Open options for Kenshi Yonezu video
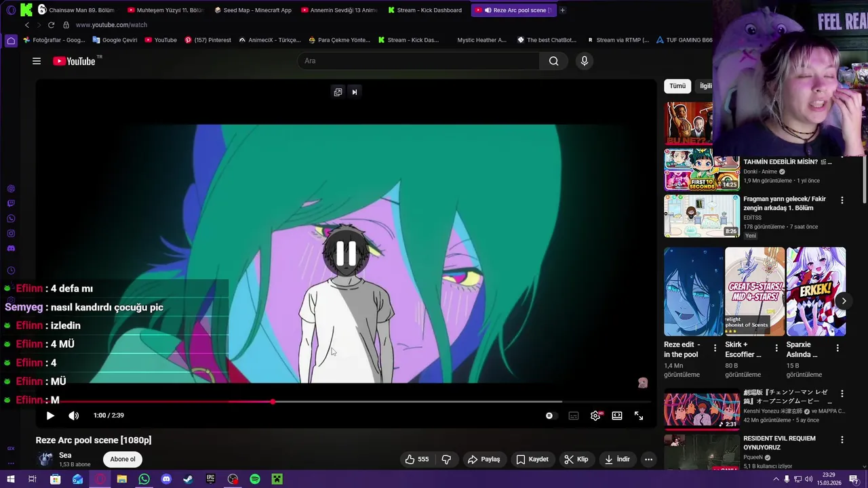This screenshot has height=488, width=868. point(842,393)
